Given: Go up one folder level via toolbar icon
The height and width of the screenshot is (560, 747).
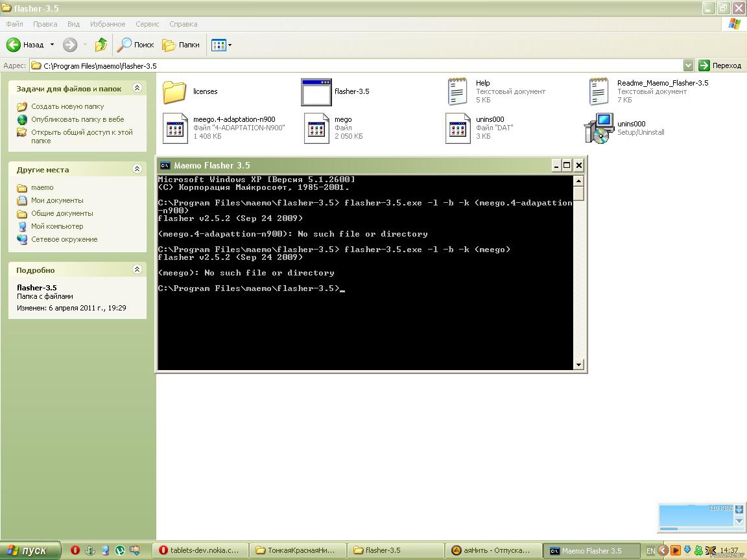Looking at the screenshot, I should 101,45.
